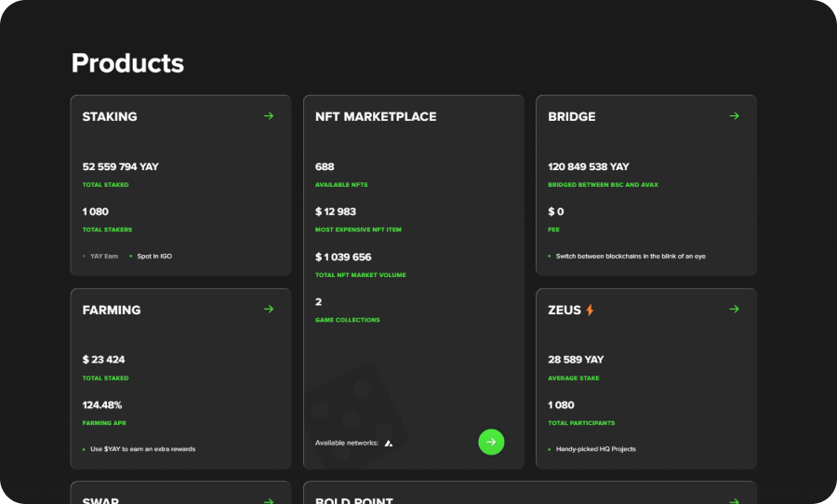The height and width of the screenshot is (504, 837).
Task: Click the AVERAGE STAKE label
Action: [573, 378]
